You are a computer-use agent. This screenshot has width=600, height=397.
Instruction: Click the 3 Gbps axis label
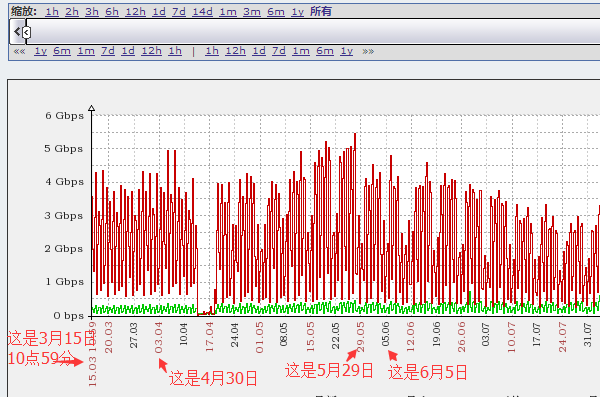64,216
